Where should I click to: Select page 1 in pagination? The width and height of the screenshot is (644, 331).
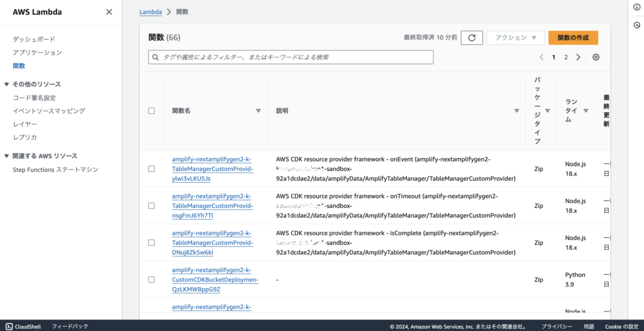pos(553,57)
